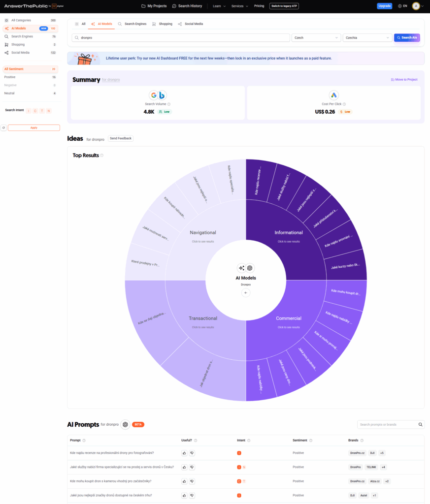
Task: Open the Czechia country dropdown
Action: coord(367,37)
